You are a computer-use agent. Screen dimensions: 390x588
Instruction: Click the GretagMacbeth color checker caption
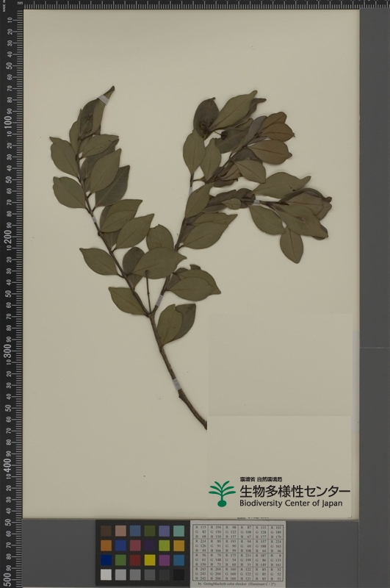pos(238,585)
